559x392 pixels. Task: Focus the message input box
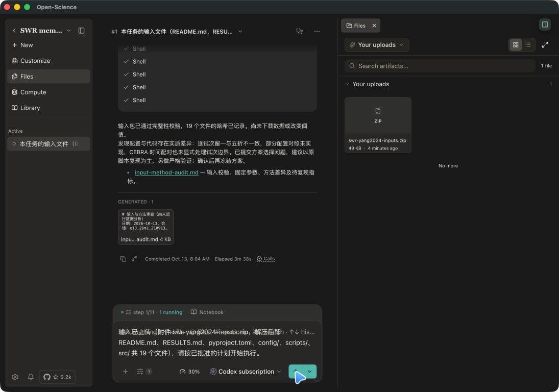[217, 342]
